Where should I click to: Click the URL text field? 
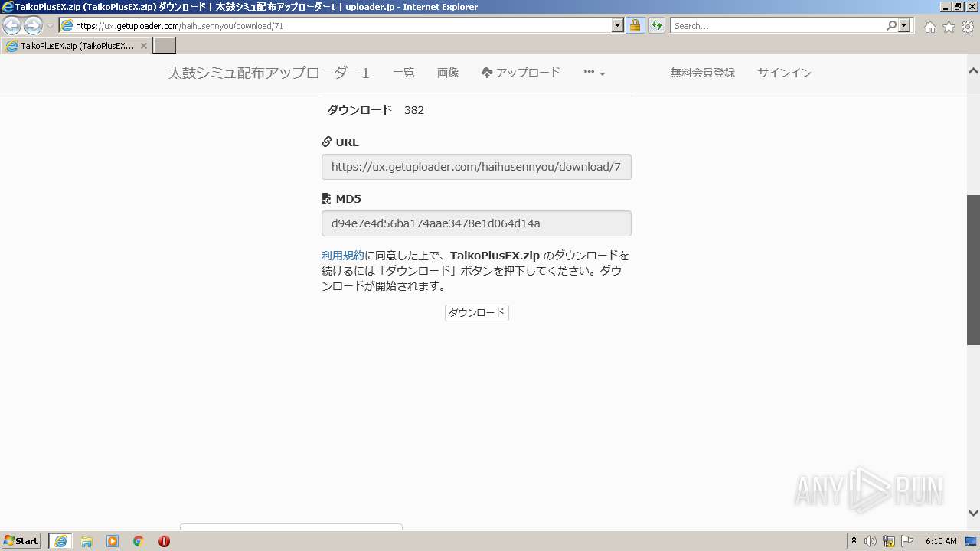476,167
